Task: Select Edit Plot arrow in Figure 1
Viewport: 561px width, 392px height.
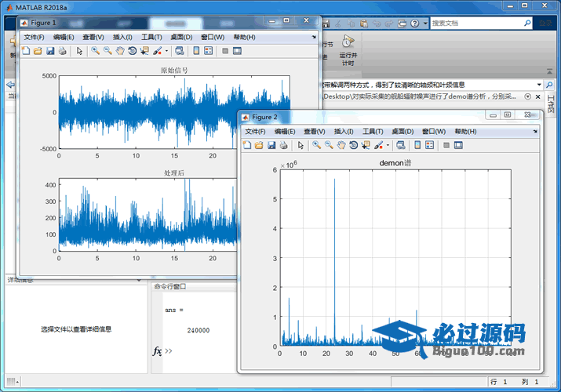Action: 79,51
